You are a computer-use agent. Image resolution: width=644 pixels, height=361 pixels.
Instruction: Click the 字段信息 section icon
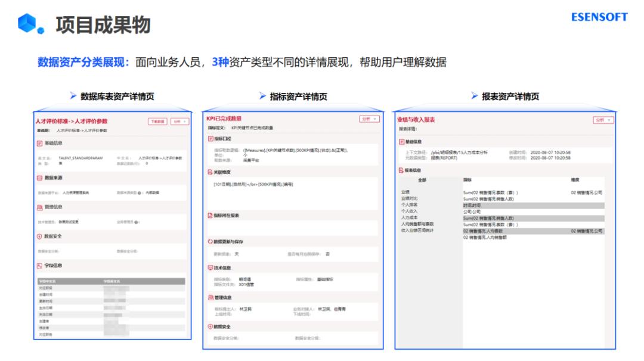[x=41, y=266]
